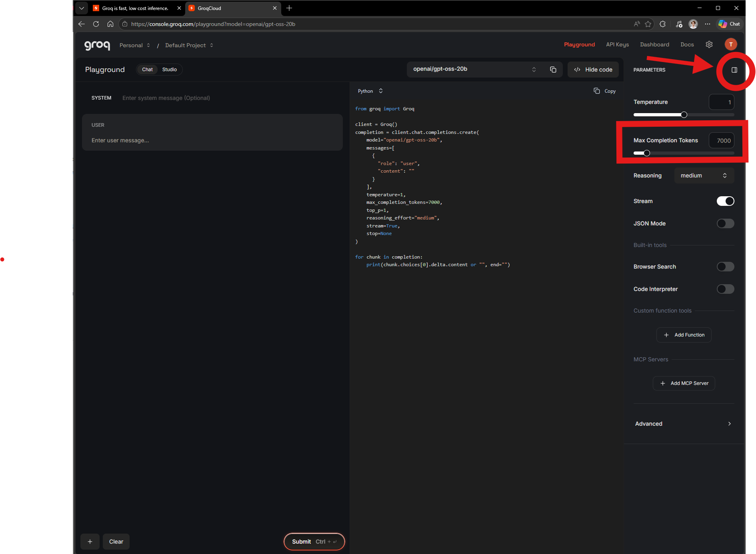Click the Temperature value field
The height and width of the screenshot is (554, 756).
coord(722,102)
